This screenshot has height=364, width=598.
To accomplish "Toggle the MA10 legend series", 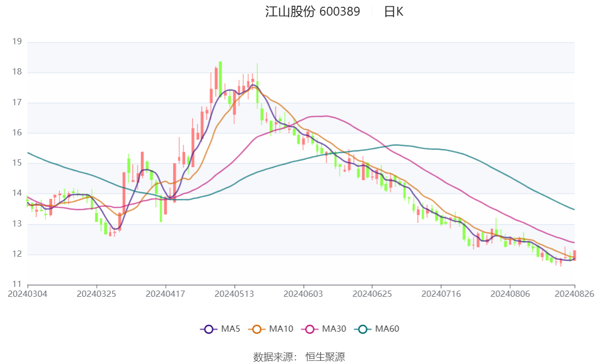I will coord(271,329).
